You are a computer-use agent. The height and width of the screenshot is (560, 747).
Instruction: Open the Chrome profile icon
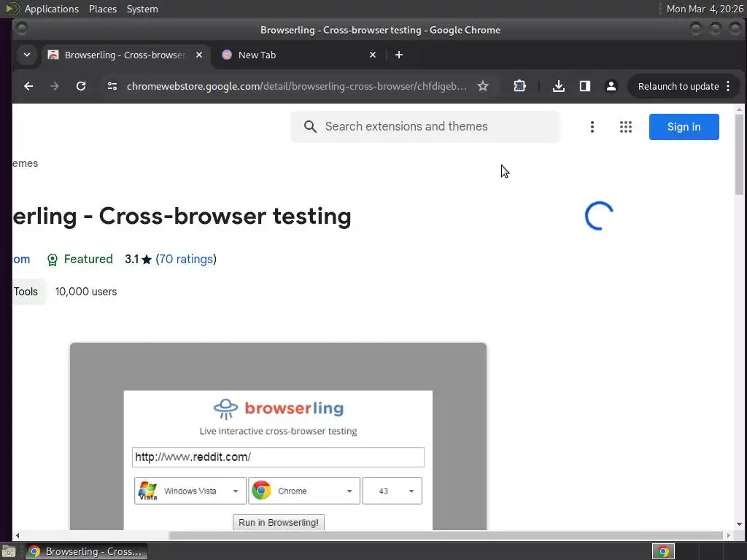click(x=611, y=86)
